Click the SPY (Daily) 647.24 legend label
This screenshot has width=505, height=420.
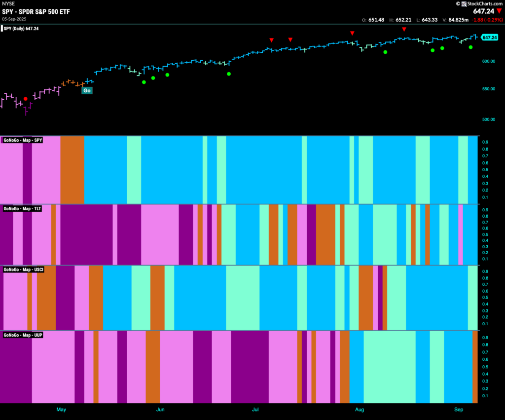coord(21,29)
